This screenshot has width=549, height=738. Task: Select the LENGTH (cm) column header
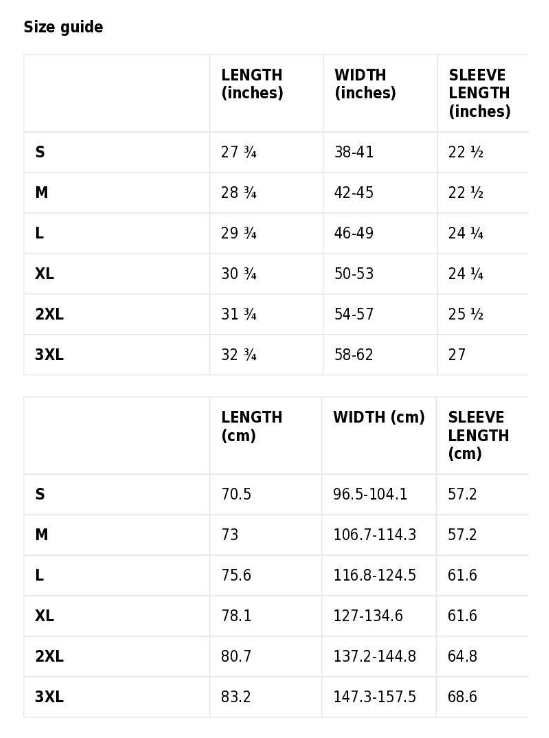tap(251, 426)
